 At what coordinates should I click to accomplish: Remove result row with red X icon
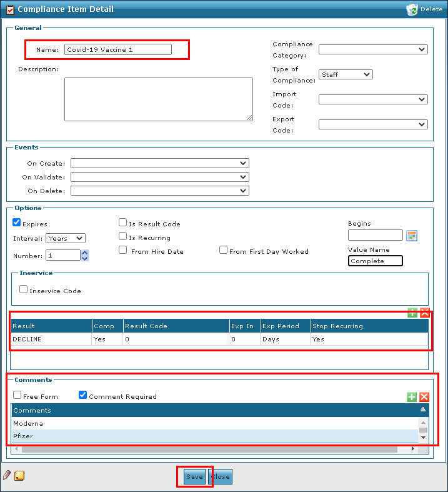coord(425,313)
